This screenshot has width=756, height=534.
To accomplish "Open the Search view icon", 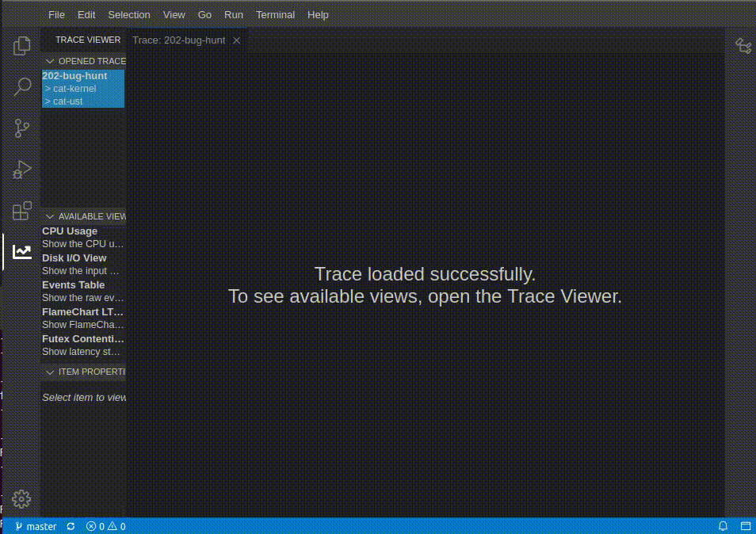I will tap(21, 86).
